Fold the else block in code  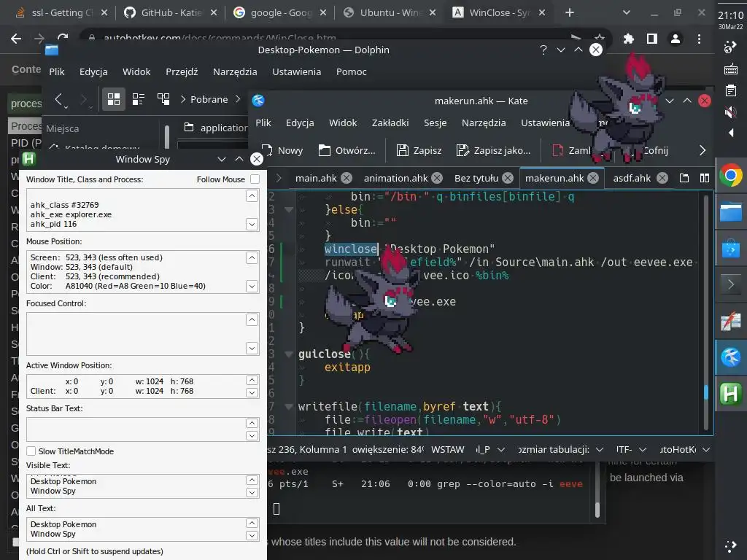(288, 209)
